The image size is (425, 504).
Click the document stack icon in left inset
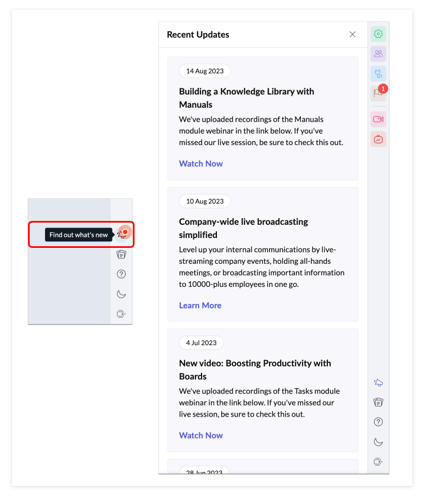coord(121,254)
